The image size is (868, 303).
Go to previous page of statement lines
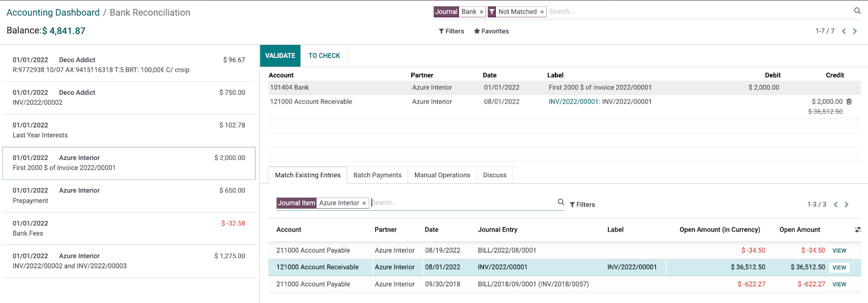[x=844, y=31]
